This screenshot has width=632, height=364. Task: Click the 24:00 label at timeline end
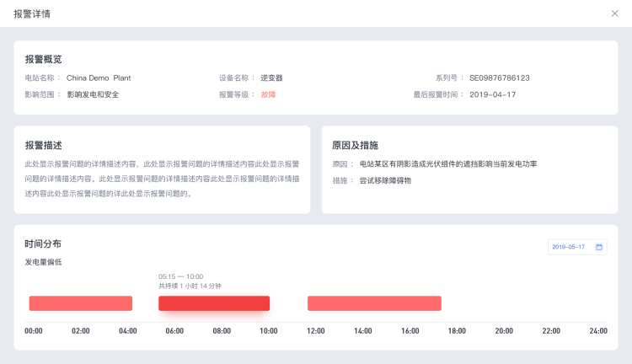click(x=597, y=331)
